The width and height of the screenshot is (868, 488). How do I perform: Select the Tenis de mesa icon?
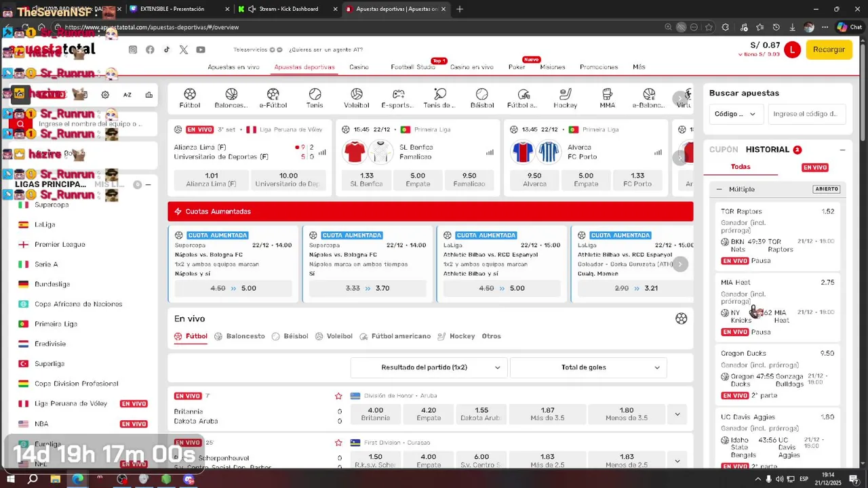coord(440,98)
